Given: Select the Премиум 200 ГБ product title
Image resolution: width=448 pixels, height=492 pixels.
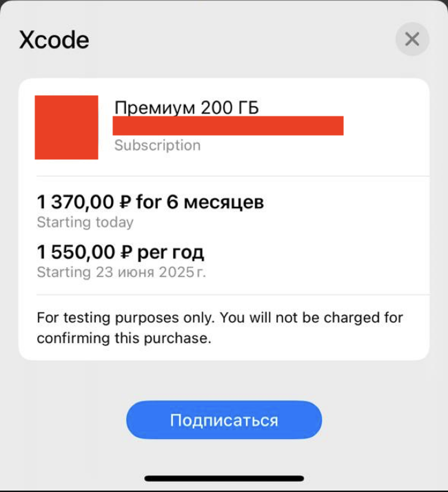Looking at the screenshot, I should pyautogui.click(x=186, y=107).
